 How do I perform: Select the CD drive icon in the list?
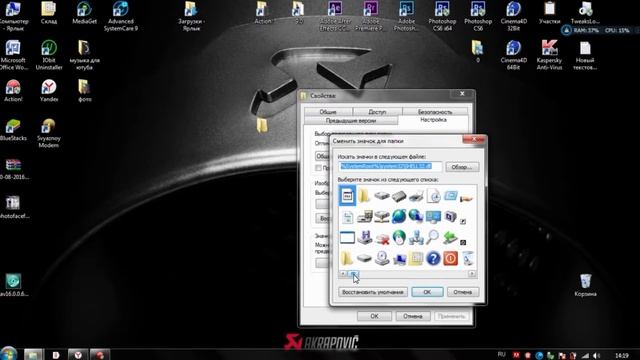tap(382, 258)
